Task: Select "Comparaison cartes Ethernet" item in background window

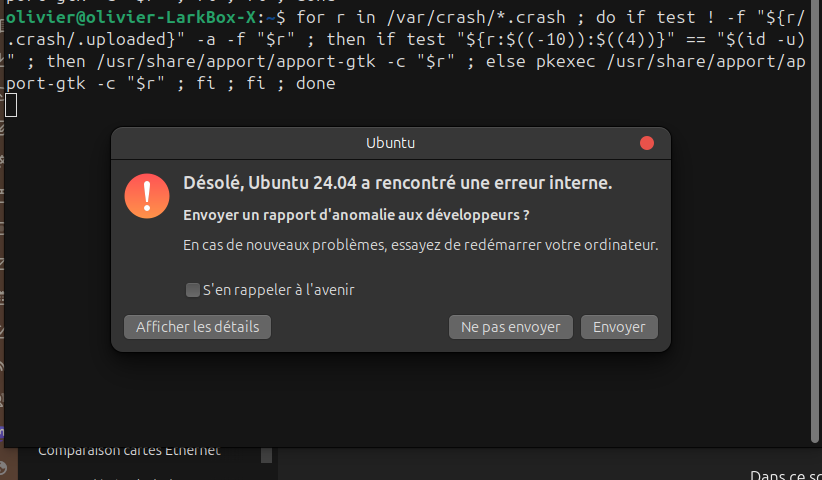Action: pos(129,451)
